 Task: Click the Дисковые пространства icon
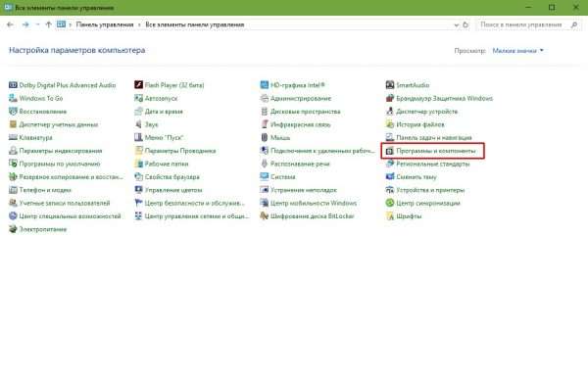pyautogui.click(x=264, y=112)
